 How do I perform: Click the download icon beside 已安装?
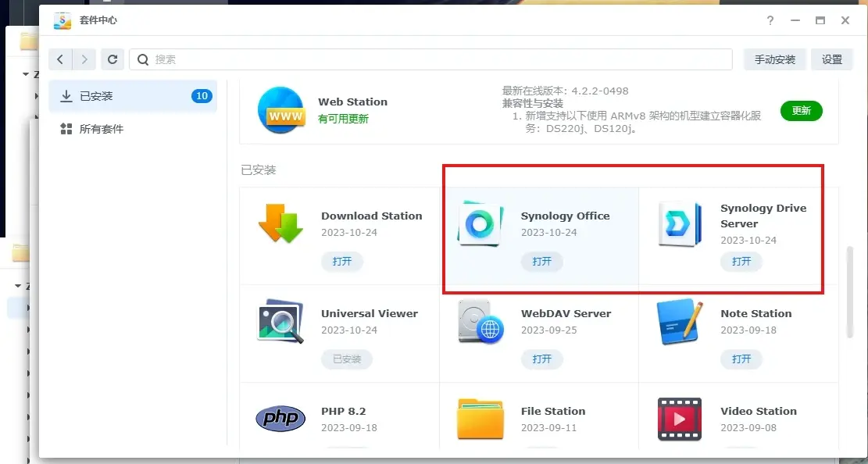[x=66, y=96]
